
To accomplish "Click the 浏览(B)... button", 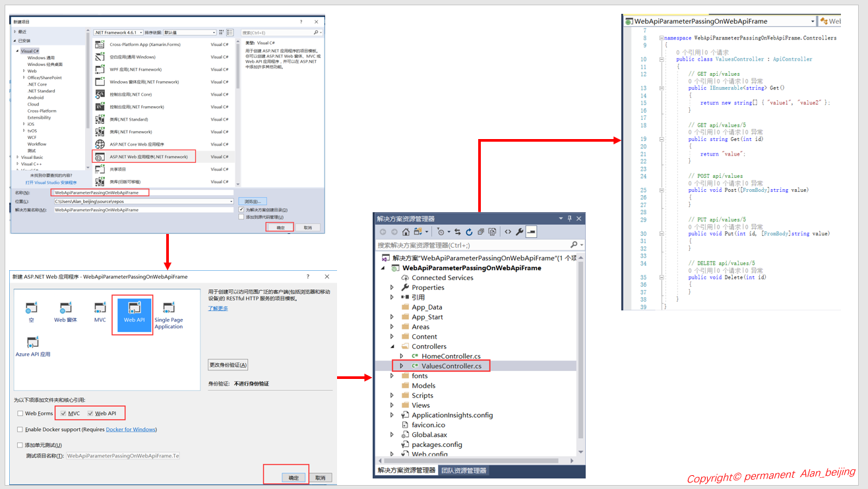I will [253, 201].
